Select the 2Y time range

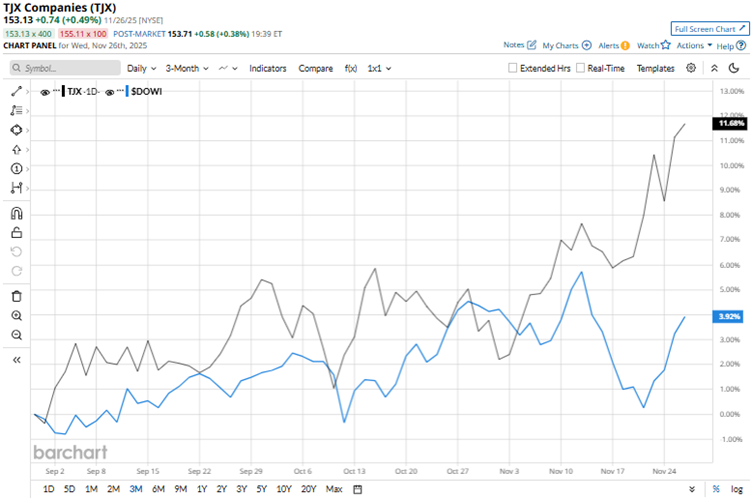221,489
